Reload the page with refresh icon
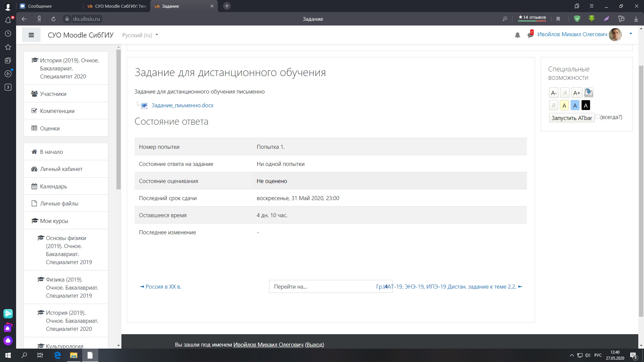 [53, 19]
